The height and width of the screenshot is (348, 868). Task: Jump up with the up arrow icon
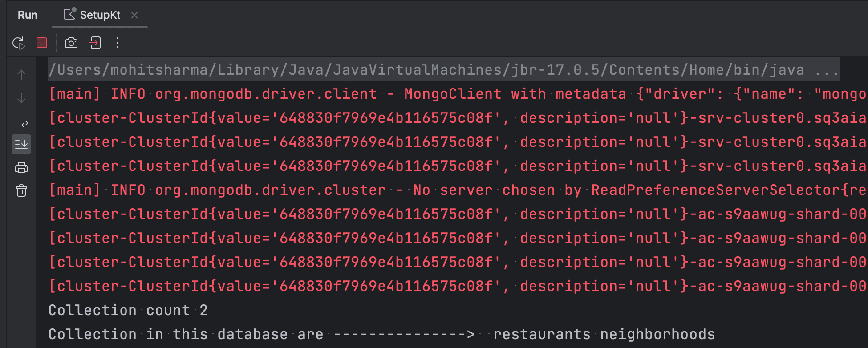click(x=21, y=75)
